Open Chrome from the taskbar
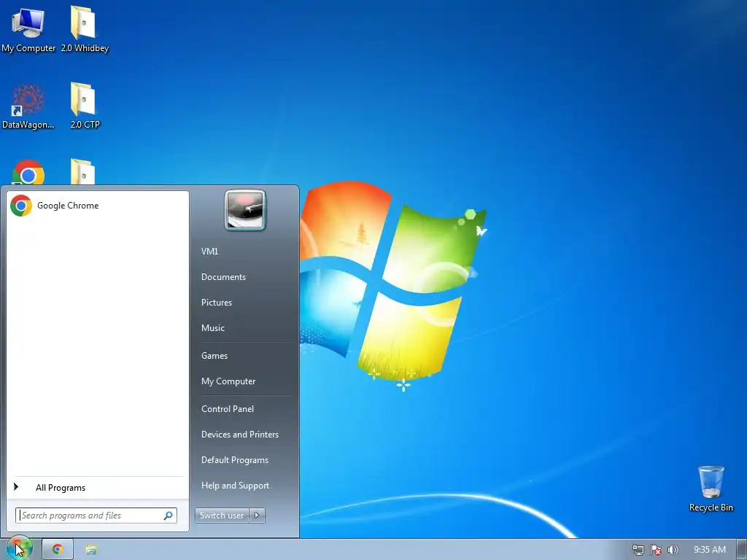Screen dimensions: 747x560 [x=57, y=550]
